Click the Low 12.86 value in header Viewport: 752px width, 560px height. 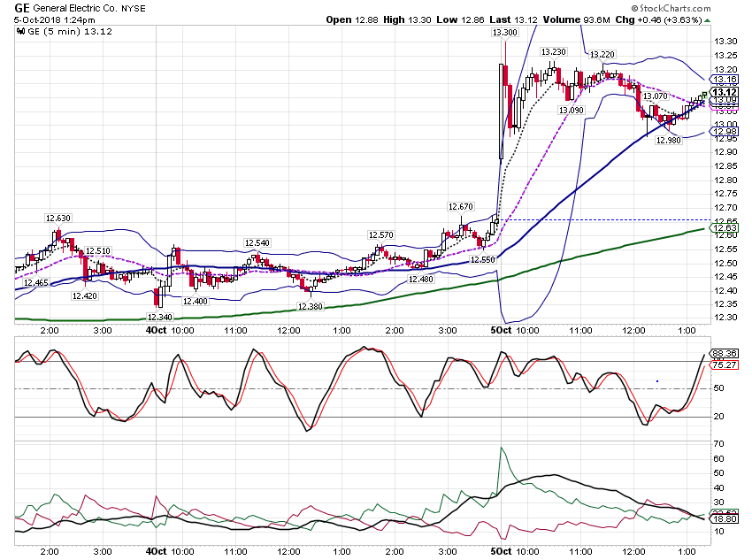pos(460,20)
